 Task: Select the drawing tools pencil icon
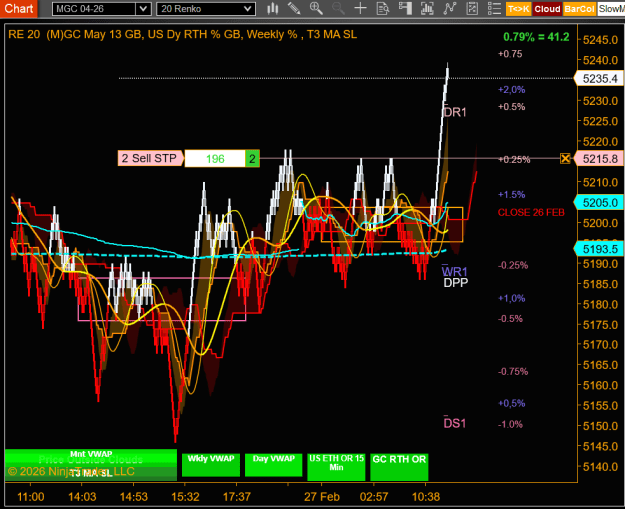point(294,8)
